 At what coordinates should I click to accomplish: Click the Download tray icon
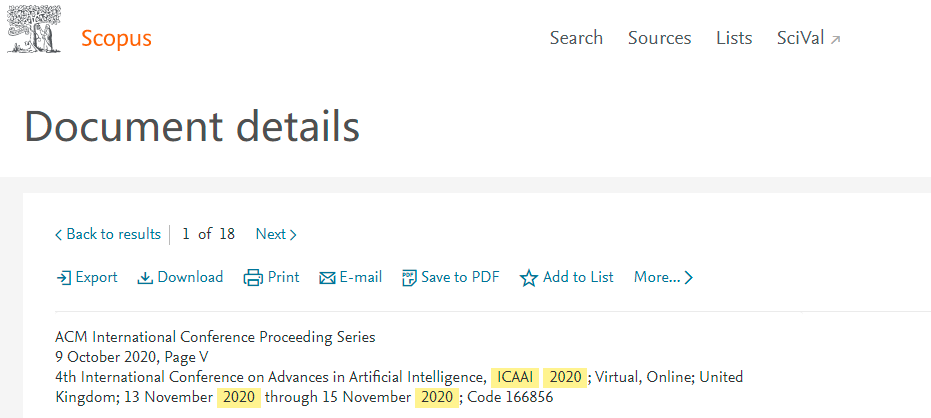[x=145, y=278]
